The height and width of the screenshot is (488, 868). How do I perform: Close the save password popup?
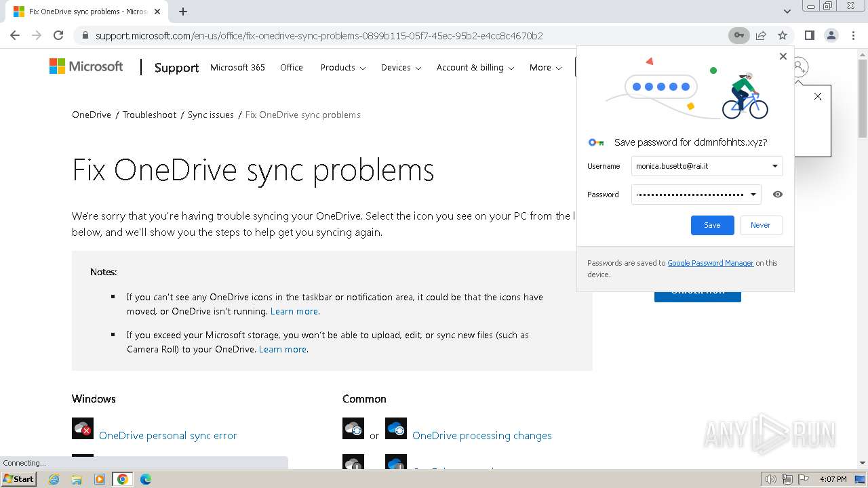tap(783, 56)
